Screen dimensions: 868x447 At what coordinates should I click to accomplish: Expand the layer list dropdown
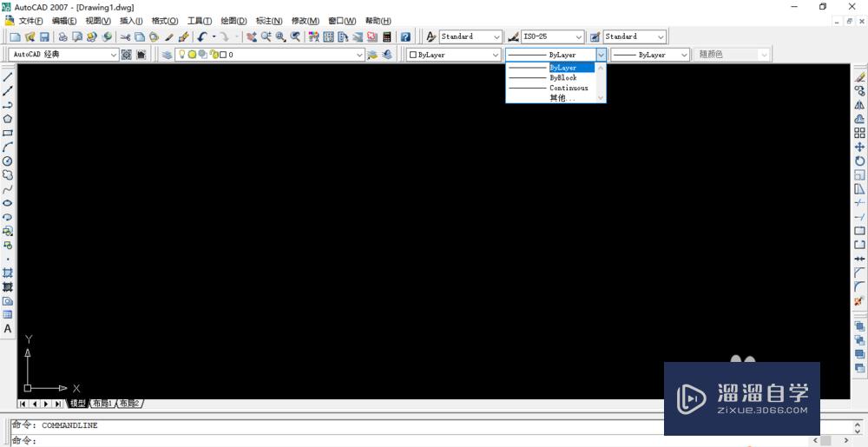pyautogui.click(x=359, y=55)
